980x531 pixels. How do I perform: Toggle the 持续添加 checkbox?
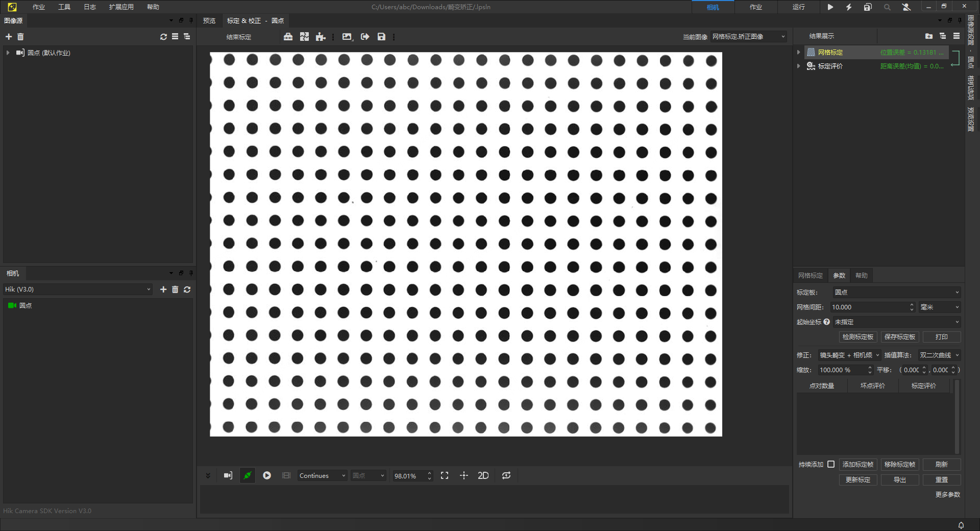click(831, 464)
